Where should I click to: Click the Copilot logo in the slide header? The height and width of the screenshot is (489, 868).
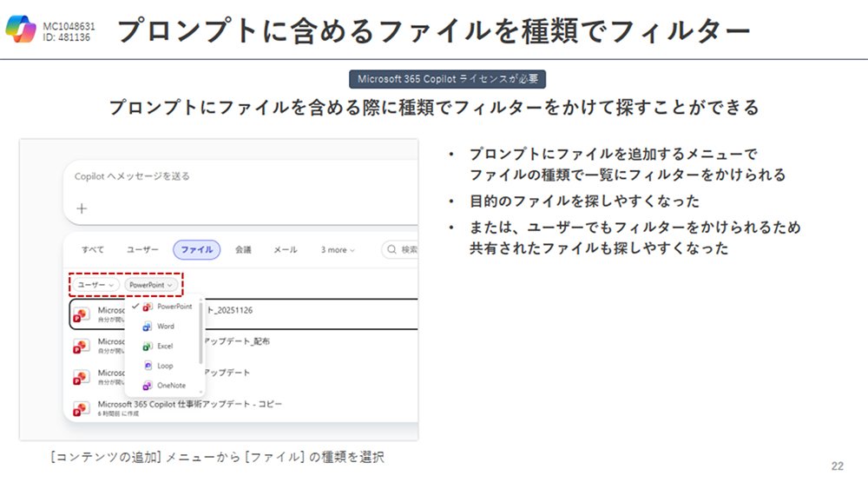click(21, 29)
